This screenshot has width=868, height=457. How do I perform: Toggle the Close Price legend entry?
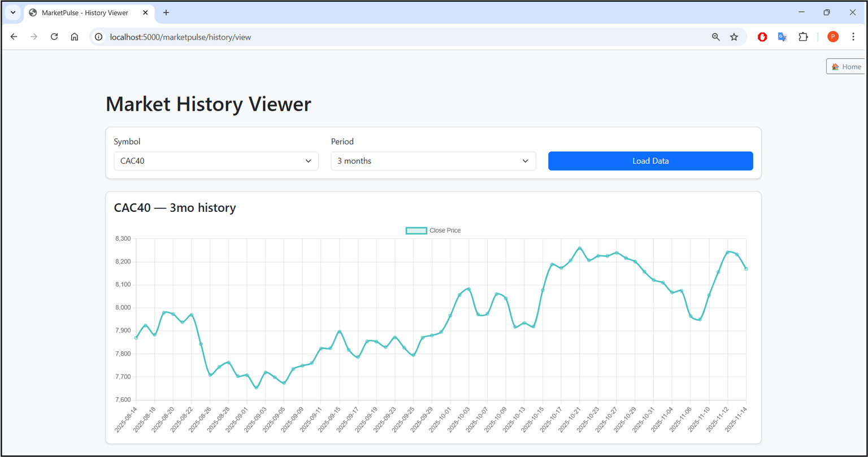tap(445, 230)
